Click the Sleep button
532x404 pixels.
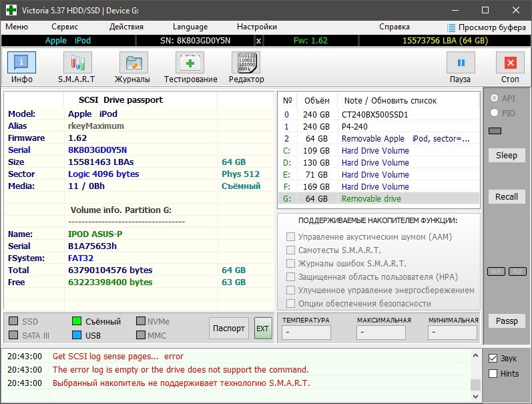pyautogui.click(x=507, y=155)
